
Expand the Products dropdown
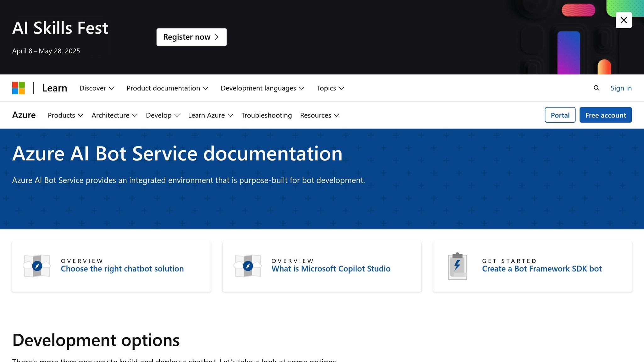[65, 115]
